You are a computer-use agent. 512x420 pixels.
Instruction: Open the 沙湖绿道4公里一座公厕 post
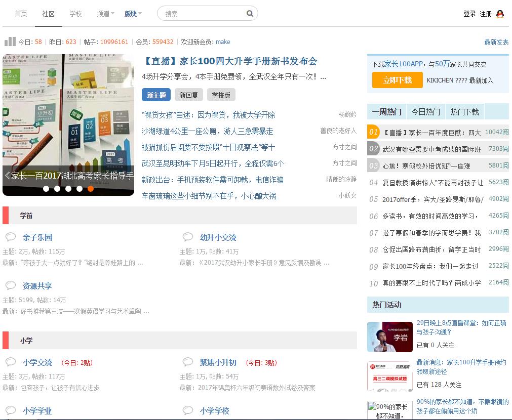click(207, 131)
